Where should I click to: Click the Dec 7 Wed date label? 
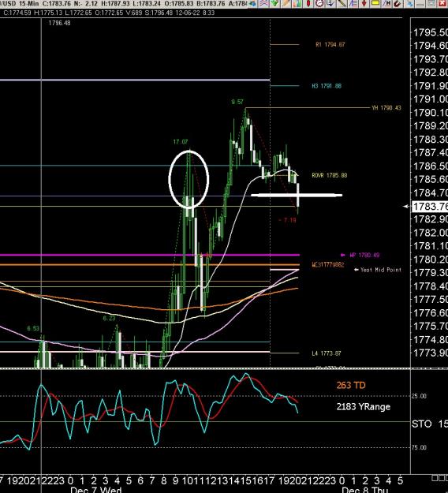pyautogui.click(x=96, y=490)
